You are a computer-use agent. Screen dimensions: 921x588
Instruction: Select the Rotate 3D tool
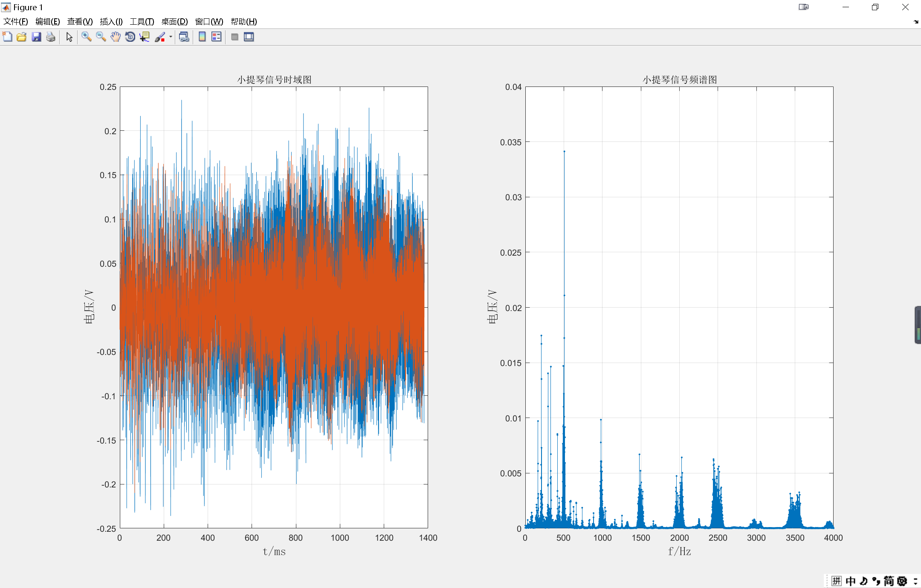pos(130,37)
